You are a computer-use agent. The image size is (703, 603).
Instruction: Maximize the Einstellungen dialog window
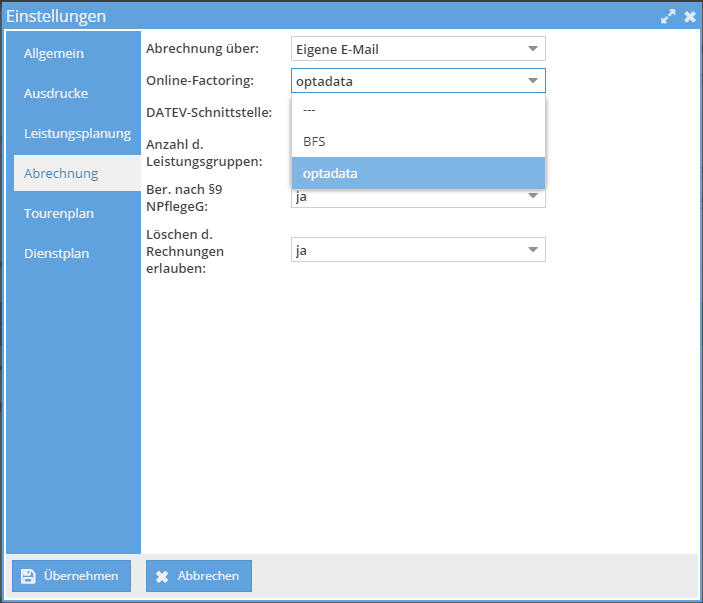[668, 16]
